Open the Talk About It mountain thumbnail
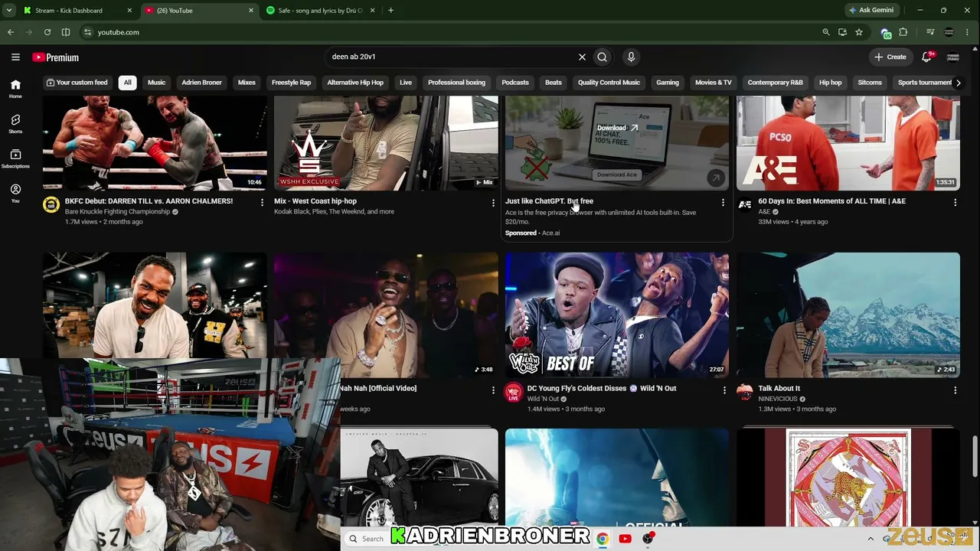The width and height of the screenshot is (980, 551). point(848,315)
